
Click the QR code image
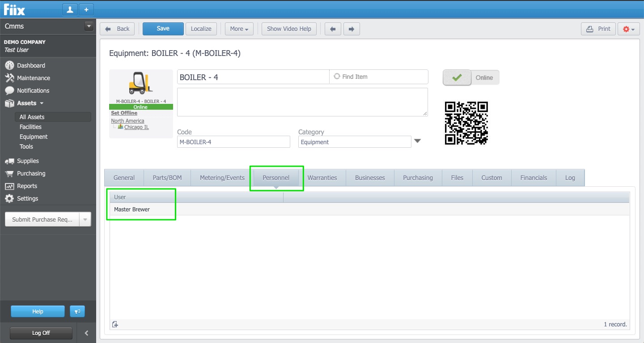pos(466,123)
